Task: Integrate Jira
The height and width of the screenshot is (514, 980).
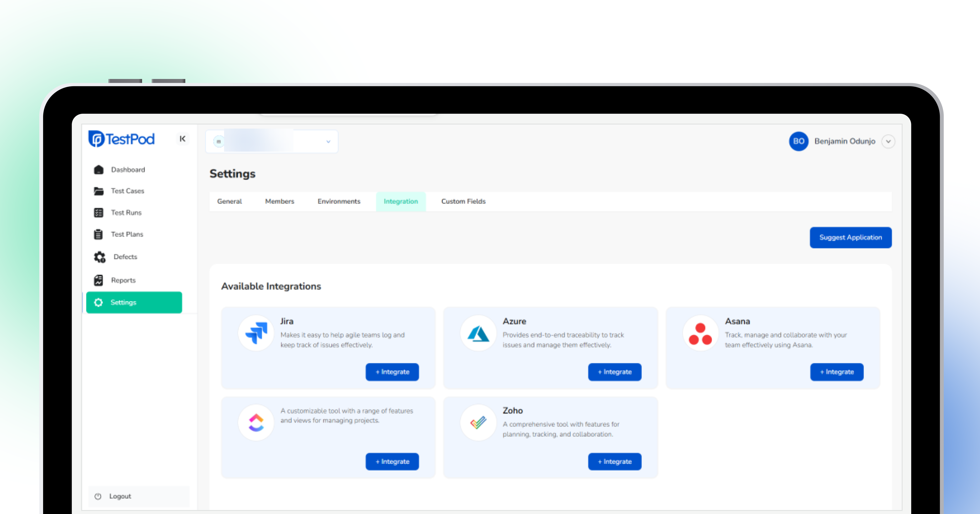Action: click(x=392, y=372)
